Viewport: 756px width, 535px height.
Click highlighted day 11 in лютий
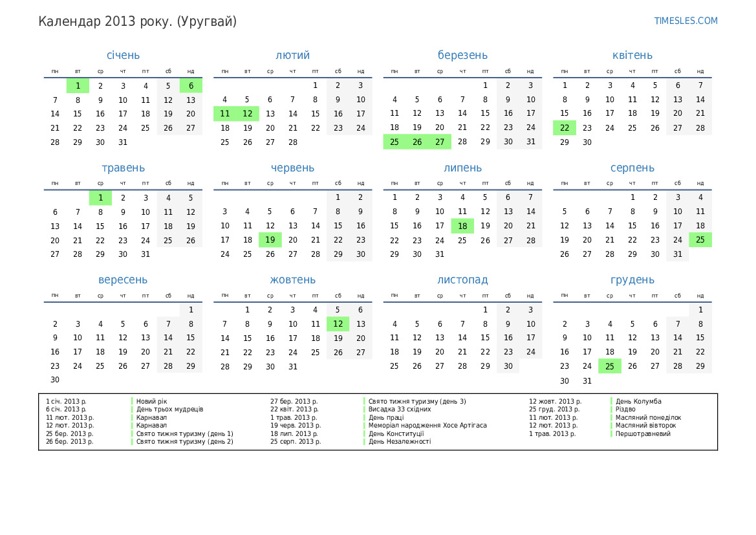coord(224,114)
